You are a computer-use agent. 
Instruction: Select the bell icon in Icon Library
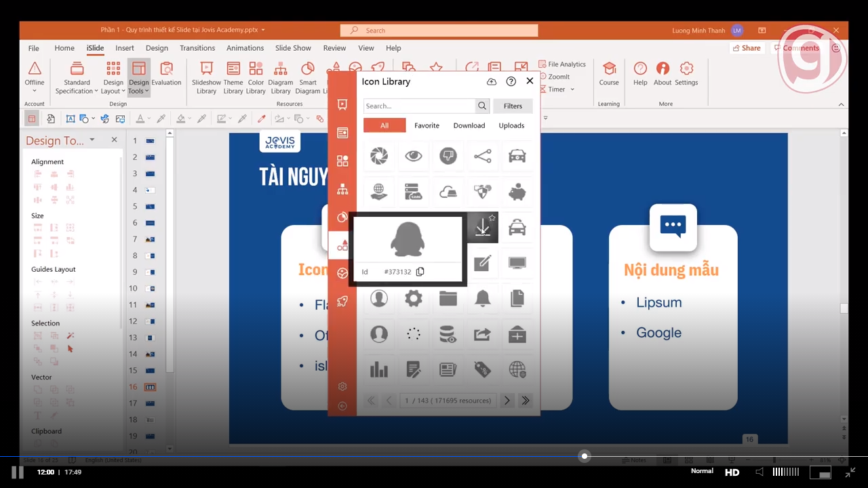[483, 298]
